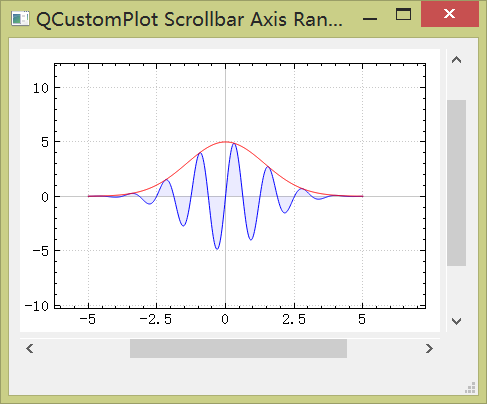Click the x-axis label 2.5
Screen dimensions: 487x404
[x=294, y=319]
